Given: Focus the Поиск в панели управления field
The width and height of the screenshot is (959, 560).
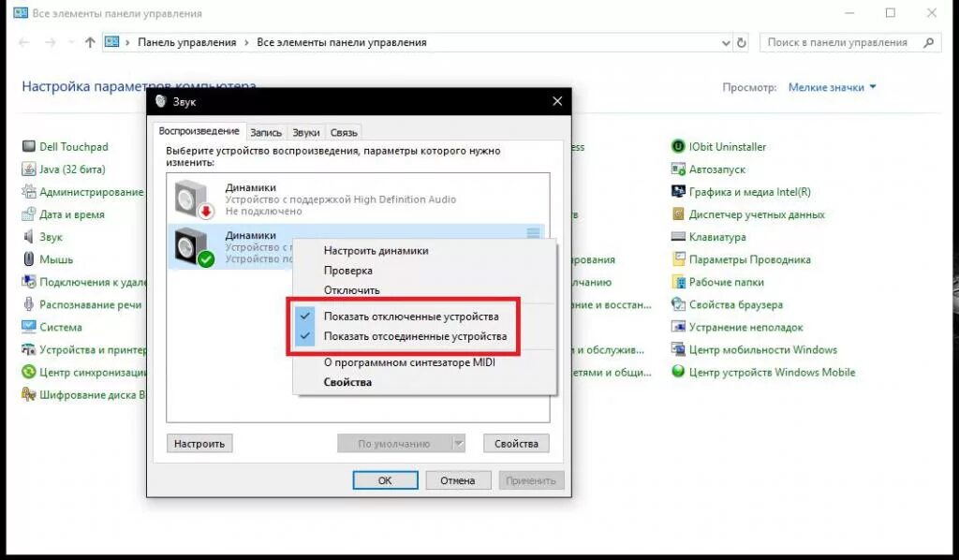Looking at the screenshot, I should click(850, 42).
